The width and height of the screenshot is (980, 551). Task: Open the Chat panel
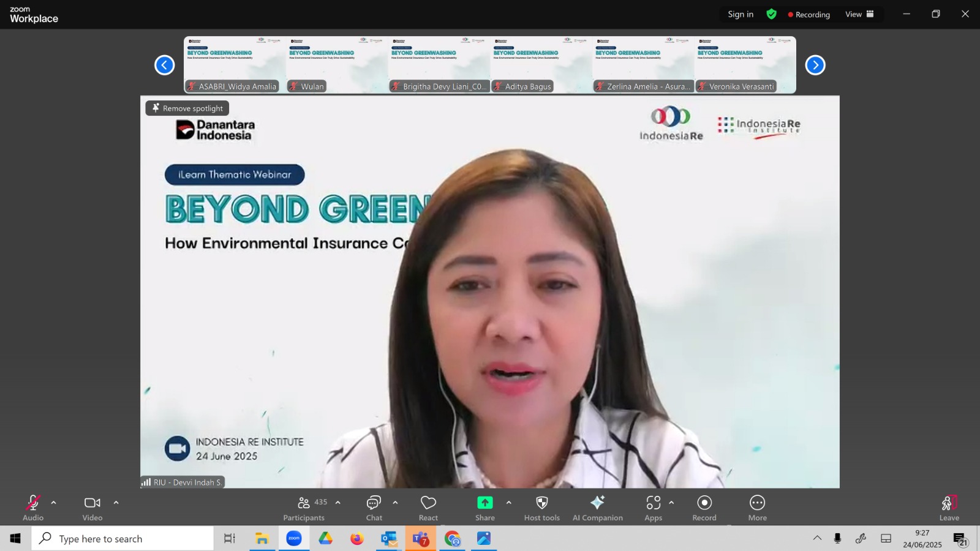coord(374,508)
